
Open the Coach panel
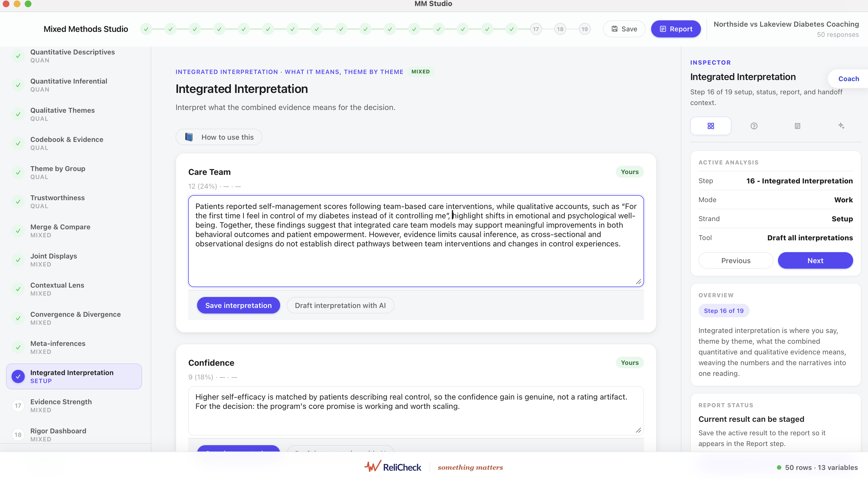[848, 79]
